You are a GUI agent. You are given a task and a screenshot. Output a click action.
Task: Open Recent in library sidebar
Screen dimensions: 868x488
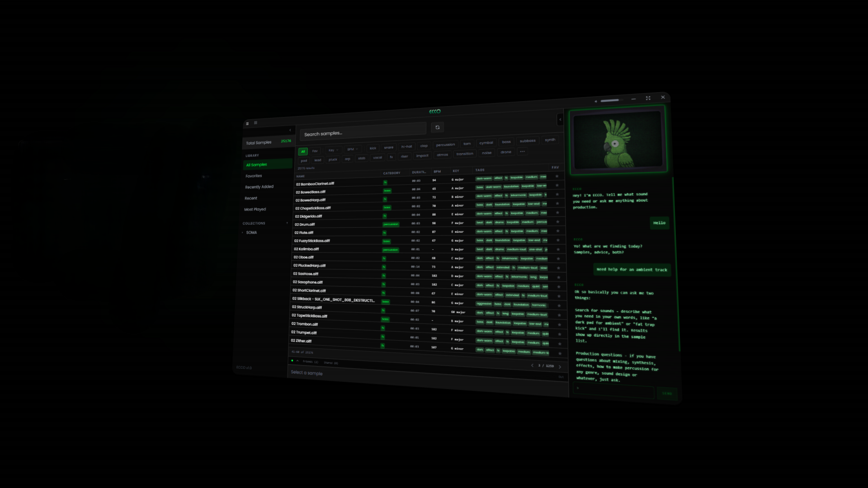pyautogui.click(x=251, y=198)
